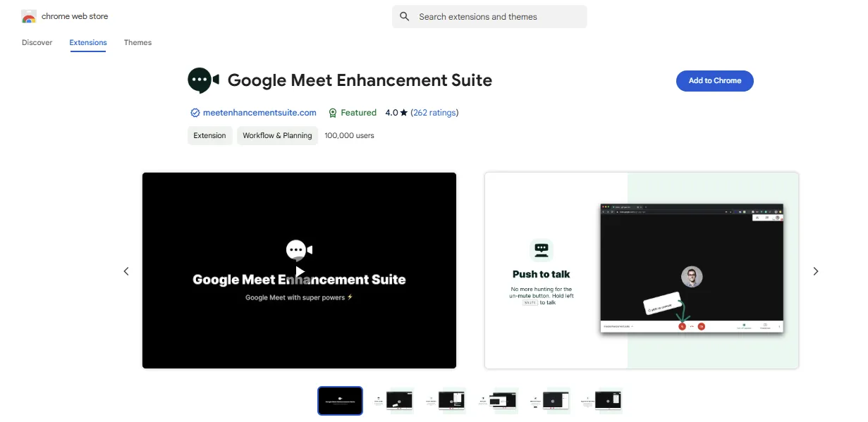
Task: Click the verified publisher badge icon
Action: click(195, 113)
